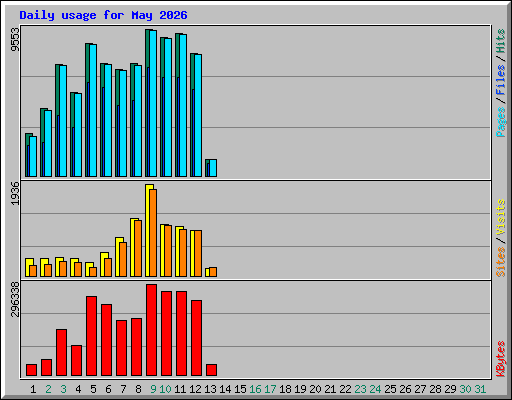Click the 296338 KBytes axis value
Image resolution: width=512 pixels, height=400 pixels.
(x=15, y=299)
